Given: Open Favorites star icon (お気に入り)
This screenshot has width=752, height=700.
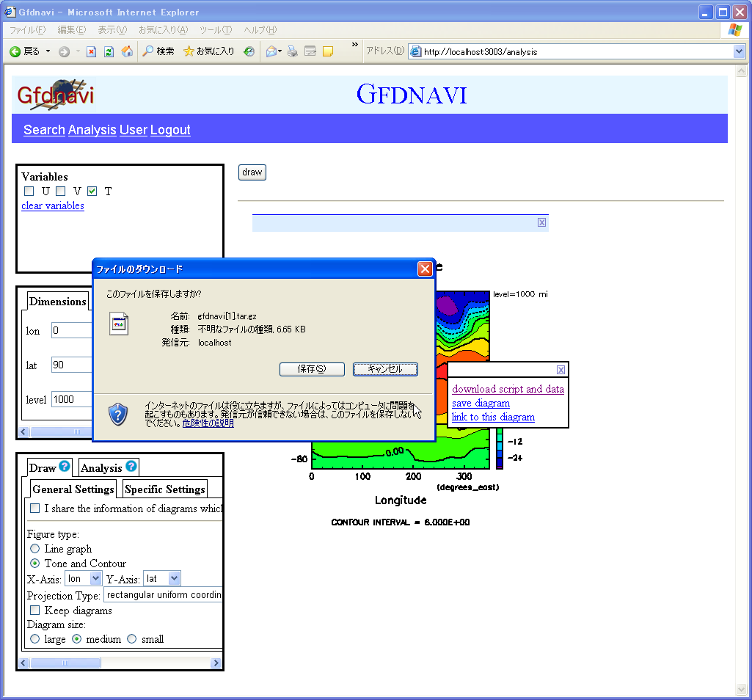Looking at the screenshot, I should click(208, 51).
